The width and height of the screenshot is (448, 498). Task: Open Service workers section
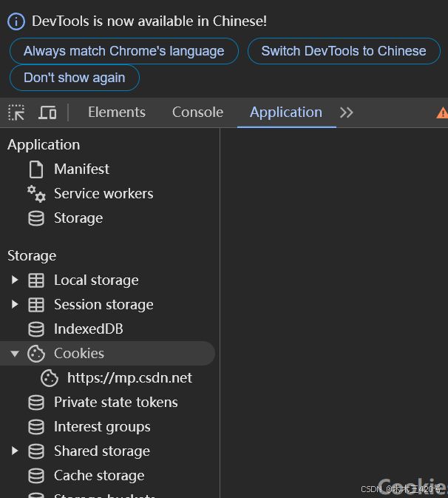(103, 194)
